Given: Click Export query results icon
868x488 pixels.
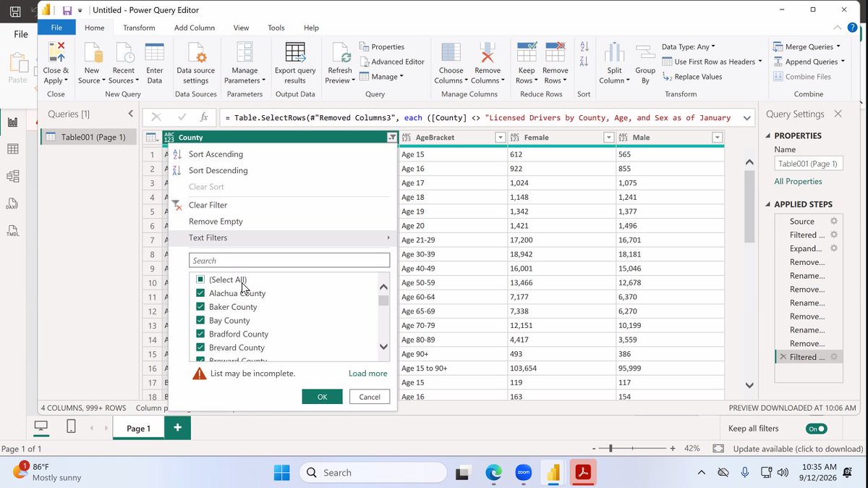Looking at the screenshot, I should point(295,52).
